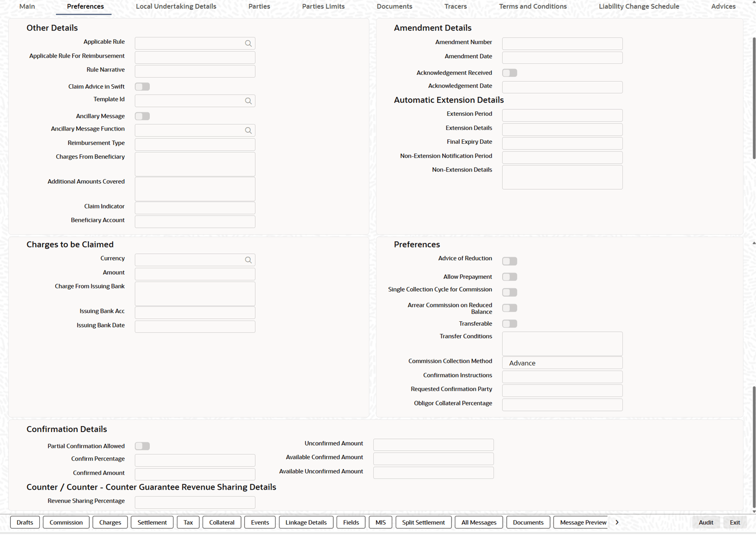Click the Amendment Number field

pyautogui.click(x=562, y=44)
